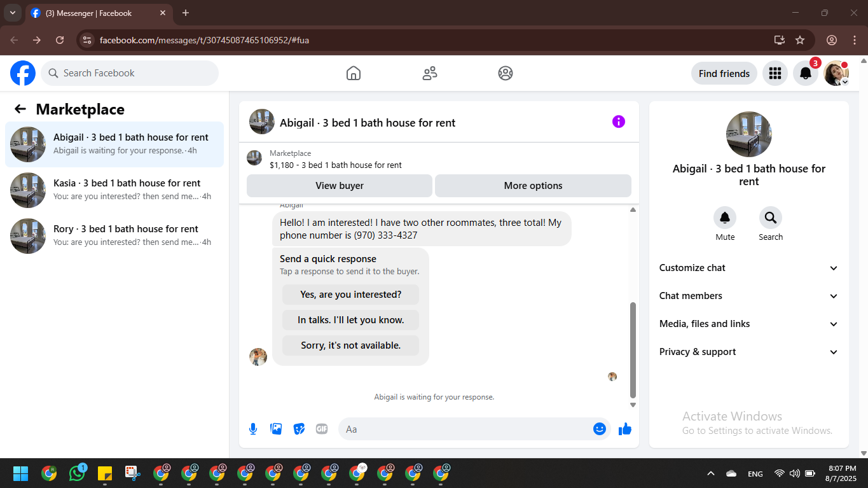The image size is (868, 488).
Task: Open the large listing photo in right panel
Action: [x=749, y=134]
